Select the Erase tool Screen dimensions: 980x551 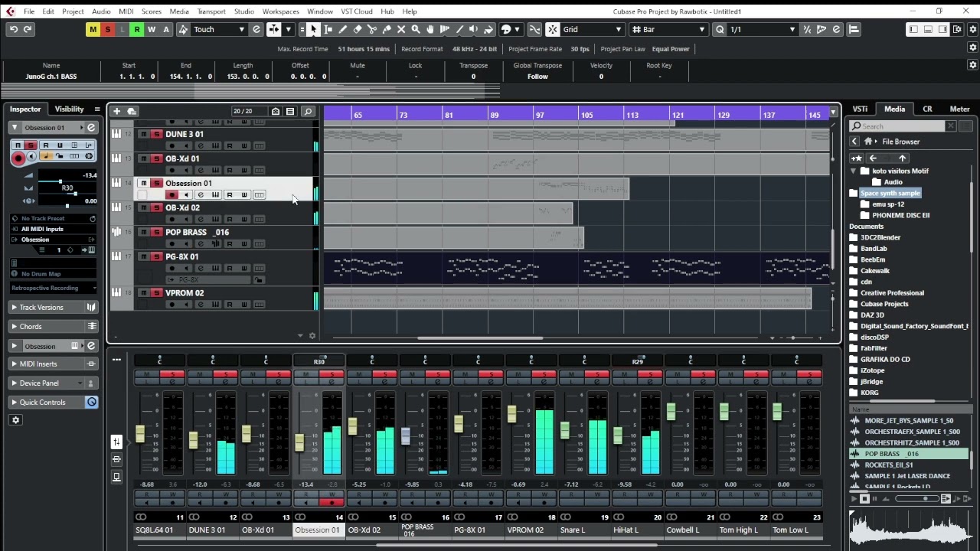pos(357,29)
